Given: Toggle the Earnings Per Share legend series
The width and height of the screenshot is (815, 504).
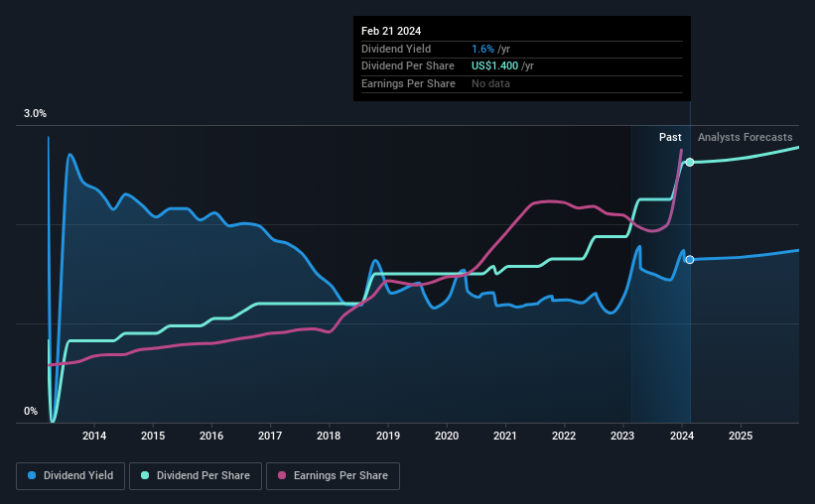Looking at the screenshot, I should click(x=333, y=476).
